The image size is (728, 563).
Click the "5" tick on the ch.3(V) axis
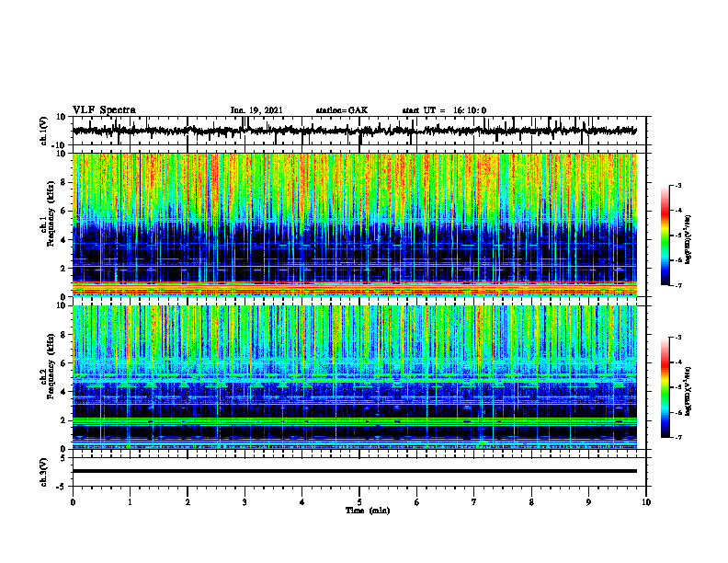[63, 457]
